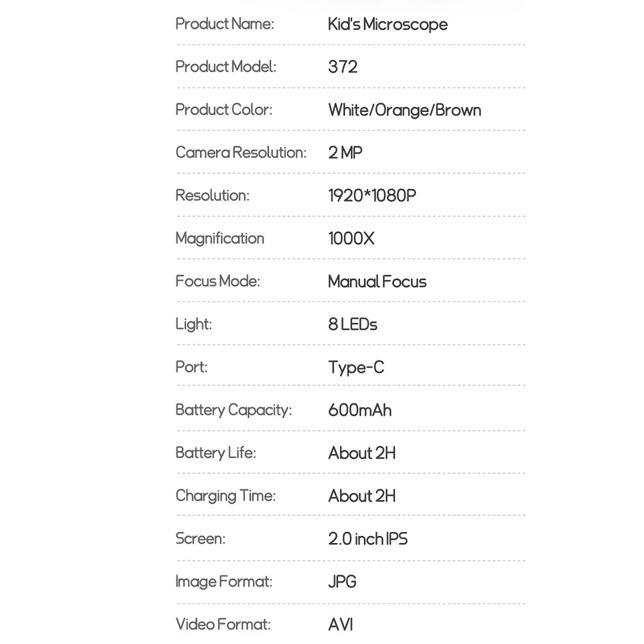
Task: Select the 2.0 inch IPS screen value
Action: (x=368, y=539)
